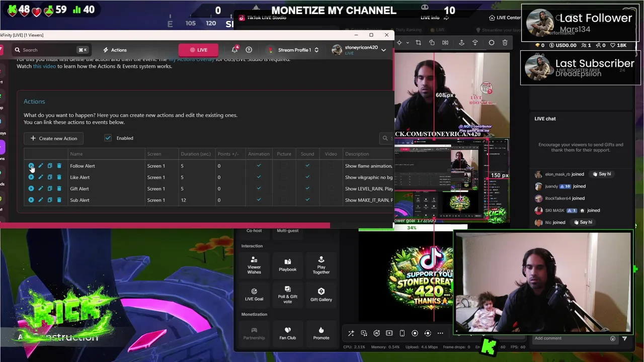Toggle Sound checkbox for Like Alert

tap(307, 177)
